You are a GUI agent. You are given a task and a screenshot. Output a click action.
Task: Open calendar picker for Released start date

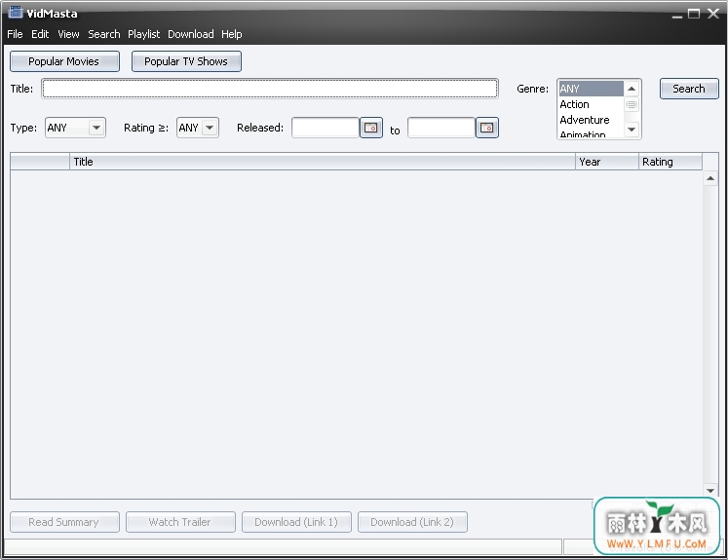point(371,128)
